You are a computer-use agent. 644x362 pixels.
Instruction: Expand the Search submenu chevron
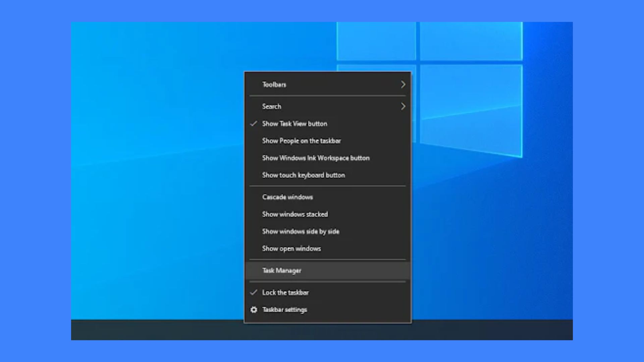pyautogui.click(x=403, y=107)
